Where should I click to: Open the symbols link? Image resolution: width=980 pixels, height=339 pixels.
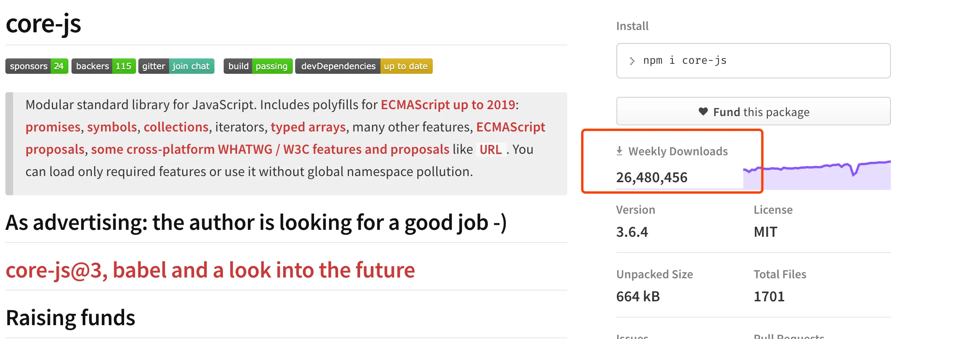pyautogui.click(x=112, y=127)
